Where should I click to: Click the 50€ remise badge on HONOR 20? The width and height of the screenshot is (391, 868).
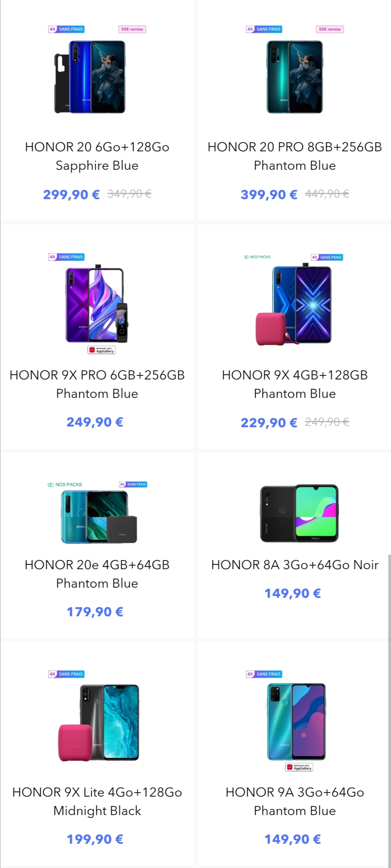point(132,29)
